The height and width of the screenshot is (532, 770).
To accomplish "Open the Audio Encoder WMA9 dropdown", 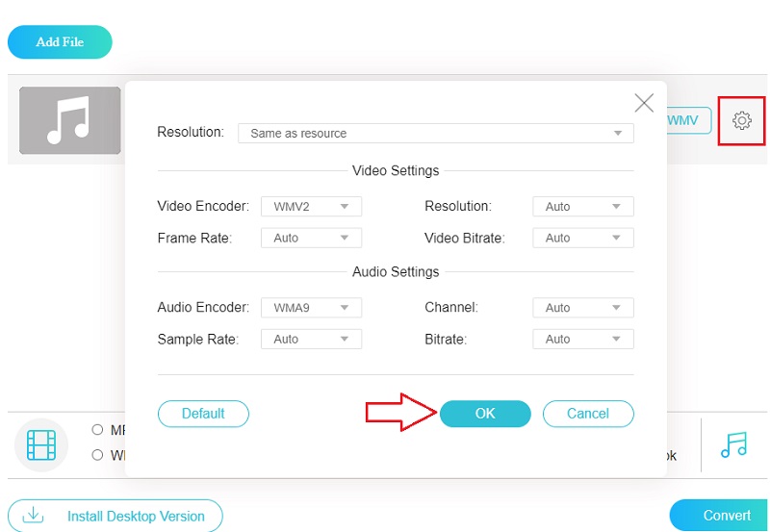I will tap(311, 308).
